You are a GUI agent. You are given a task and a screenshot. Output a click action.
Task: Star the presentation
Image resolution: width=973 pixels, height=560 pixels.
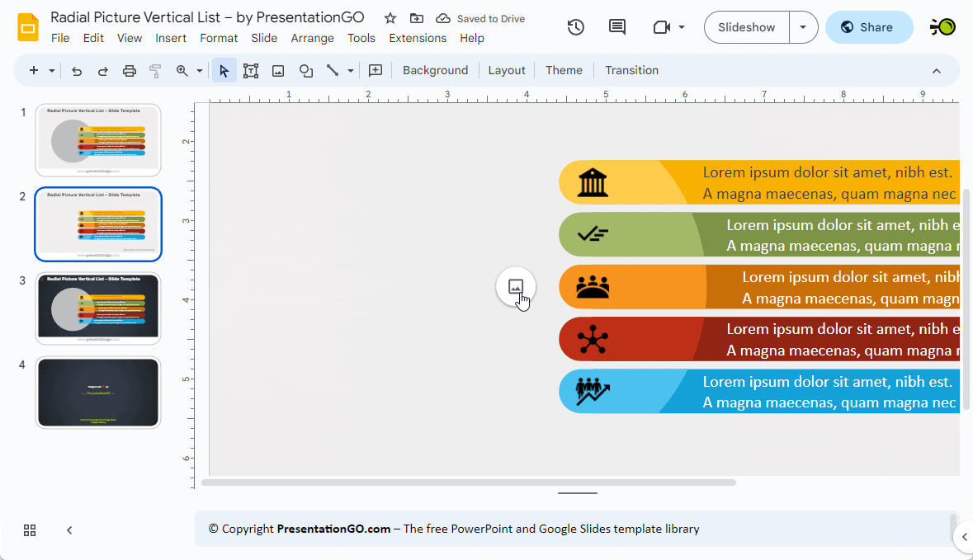pyautogui.click(x=390, y=19)
